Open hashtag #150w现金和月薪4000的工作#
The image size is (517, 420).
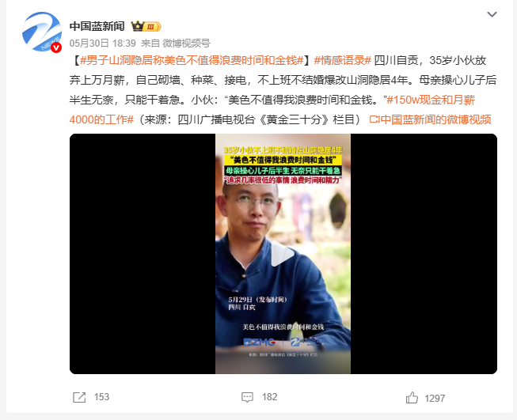(431, 100)
